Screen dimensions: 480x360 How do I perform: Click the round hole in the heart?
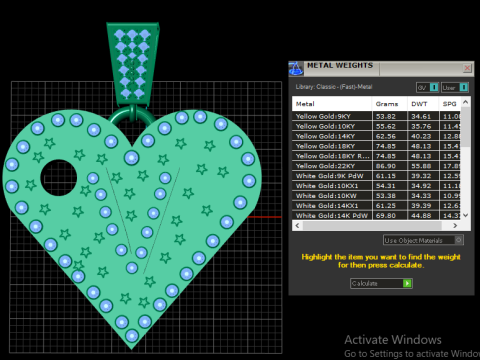point(59,178)
